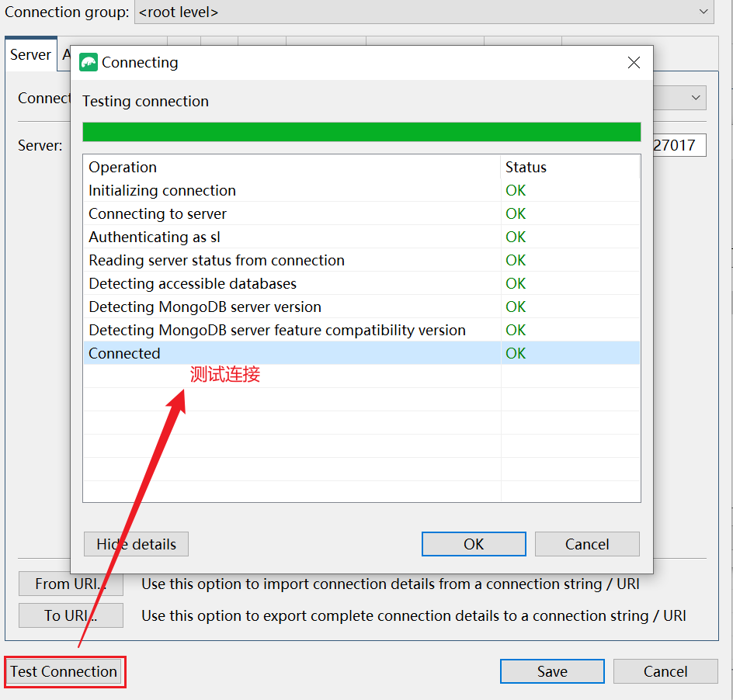Select the feature compatibility version row
733x700 pixels.
(x=361, y=331)
